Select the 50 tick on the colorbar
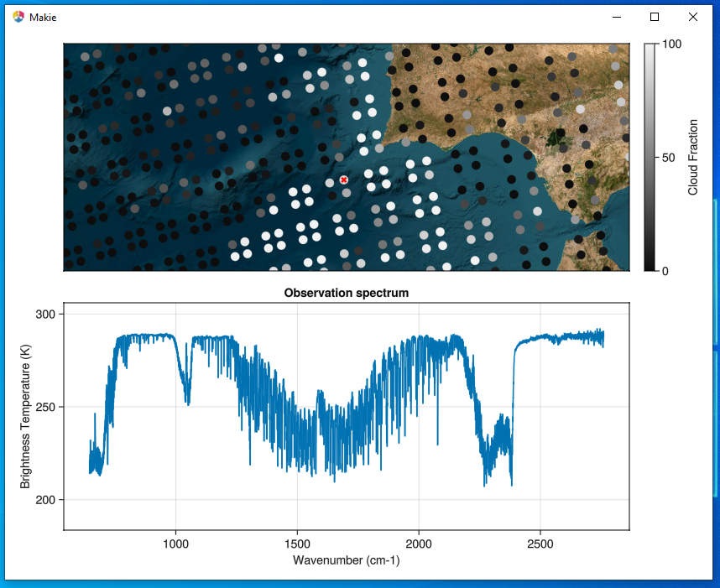 point(666,156)
